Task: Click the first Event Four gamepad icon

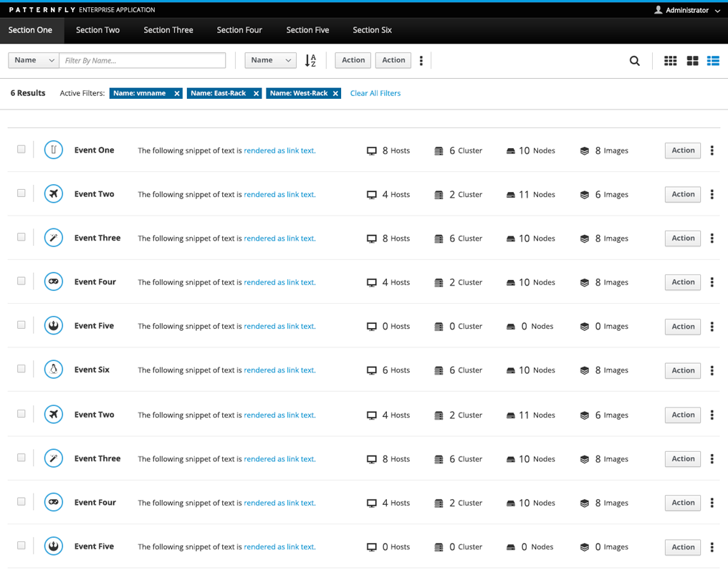Action: pyautogui.click(x=54, y=281)
